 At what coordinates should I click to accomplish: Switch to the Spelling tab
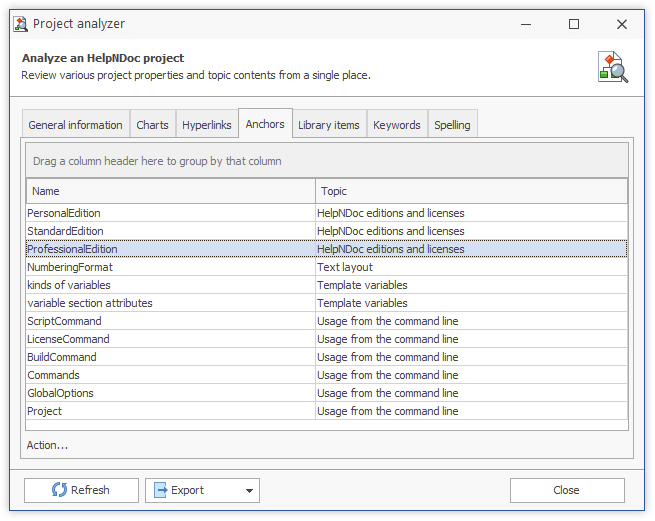452,125
